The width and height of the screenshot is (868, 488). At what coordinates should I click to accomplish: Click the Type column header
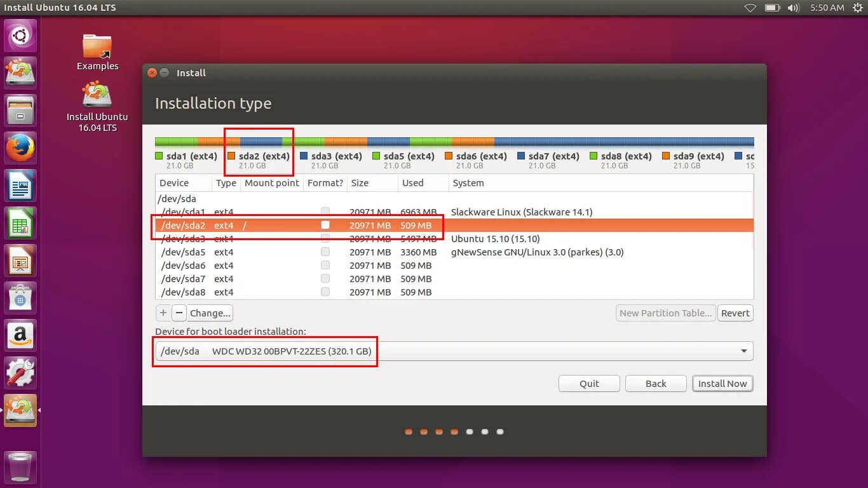(226, 183)
